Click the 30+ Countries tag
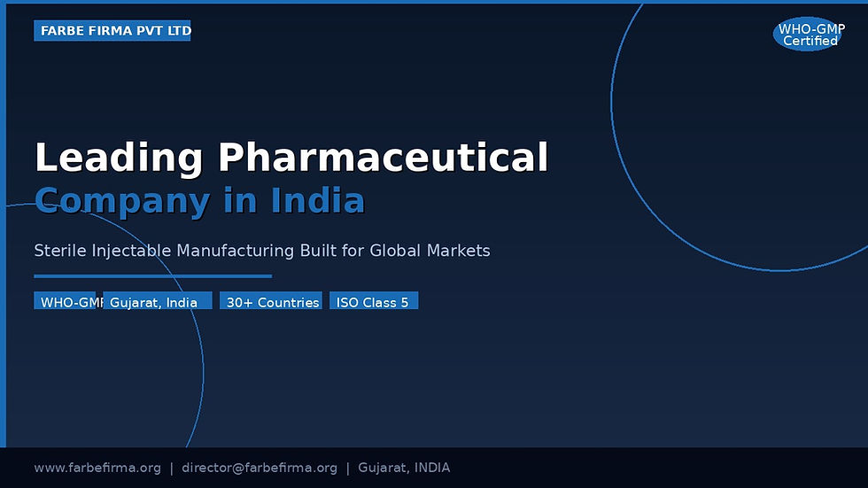The width and height of the screenshot is (868, 488). pos(271,300)
